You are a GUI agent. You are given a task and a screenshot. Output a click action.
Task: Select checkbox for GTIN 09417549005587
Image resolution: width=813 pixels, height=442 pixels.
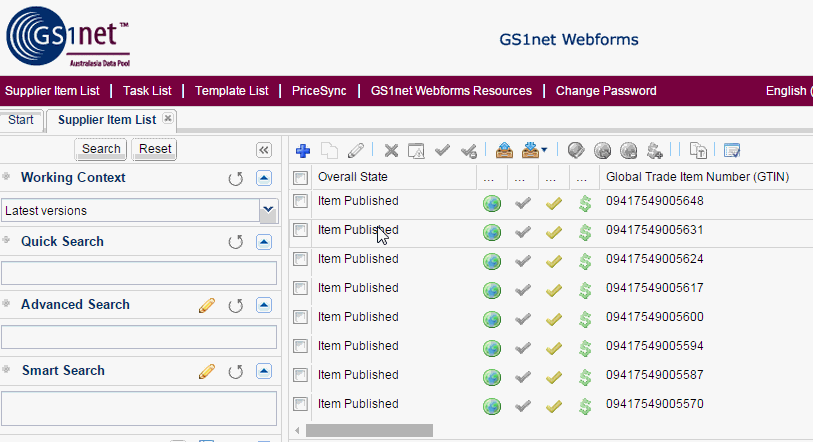click(x=300, y=375)
